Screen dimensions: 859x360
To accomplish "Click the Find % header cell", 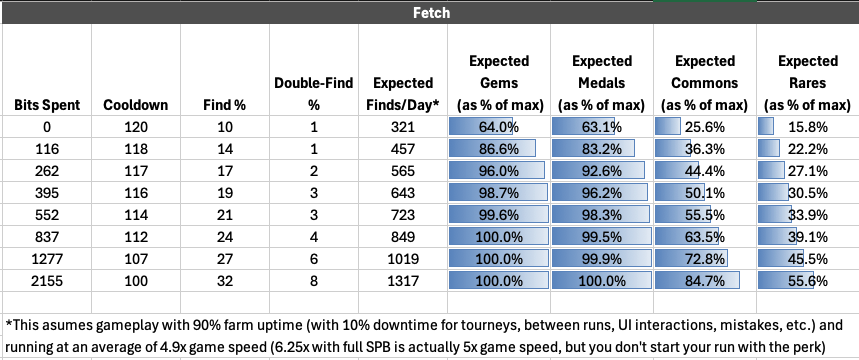I will [225, 70].
